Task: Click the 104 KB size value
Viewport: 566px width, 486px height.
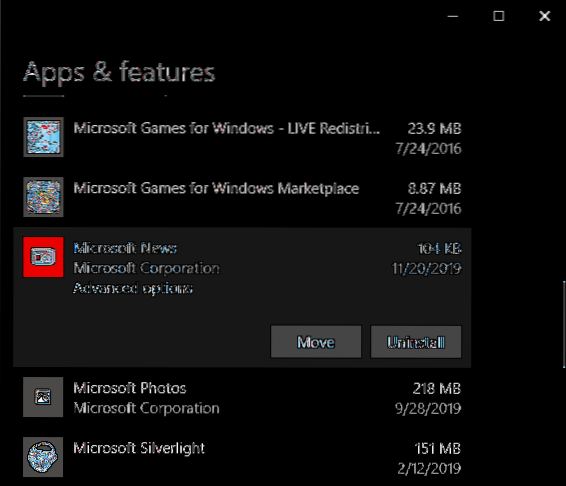Action: (x=439, y=248)
